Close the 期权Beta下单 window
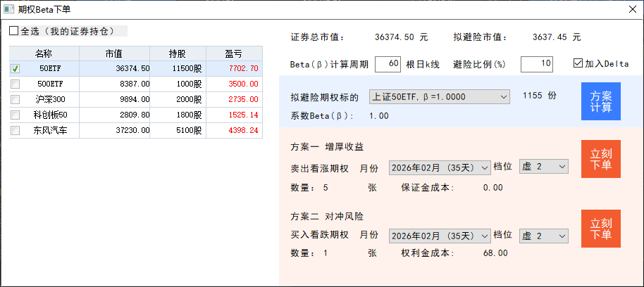 click(x=631, y=10)
